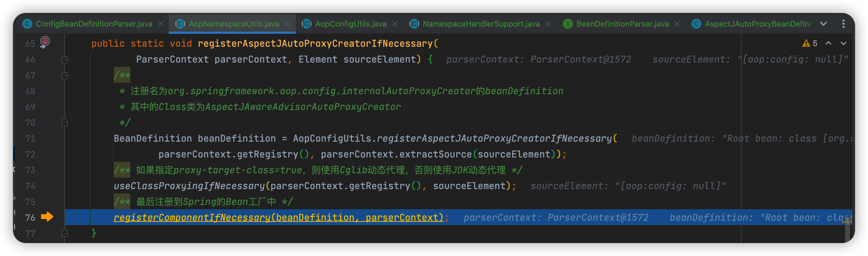Screen dimensions: 868x256
Task: Open the editor tabs more-options menu
Action: click(844, 24)
